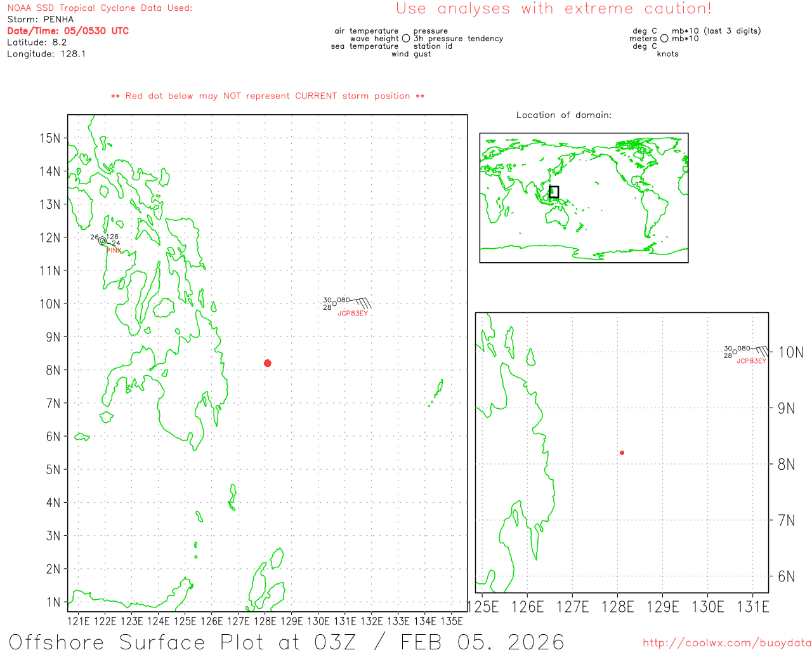The width and height of the screenshot is (812, 650).
Task: Click the 1N latitude label on main map
Action: [53, 602]
